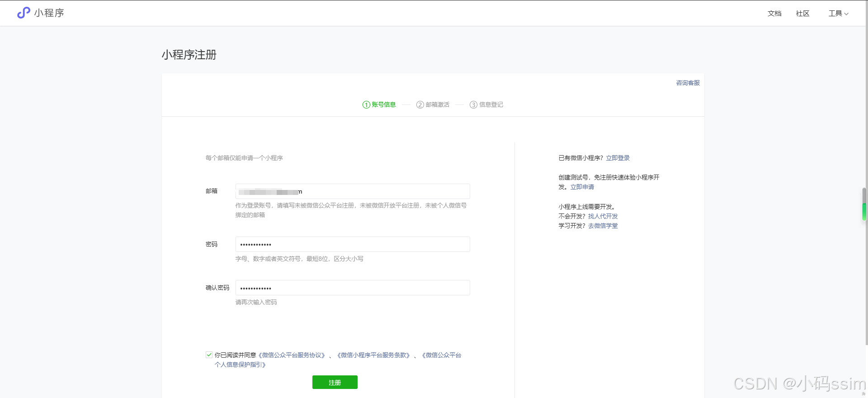
Task: Click the 小程序注册 page heading
Action: pyautogui.click(x=189, y=55)
